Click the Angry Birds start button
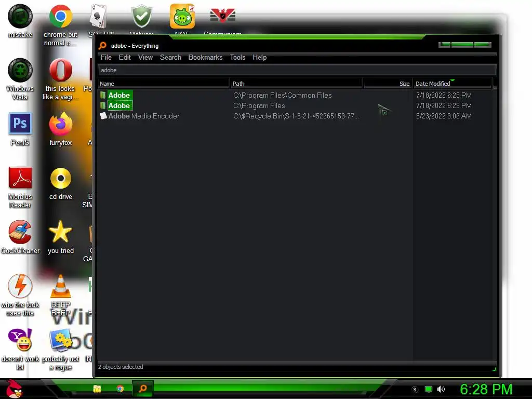This screenshot has height=399, width=532. pos(14,389)
